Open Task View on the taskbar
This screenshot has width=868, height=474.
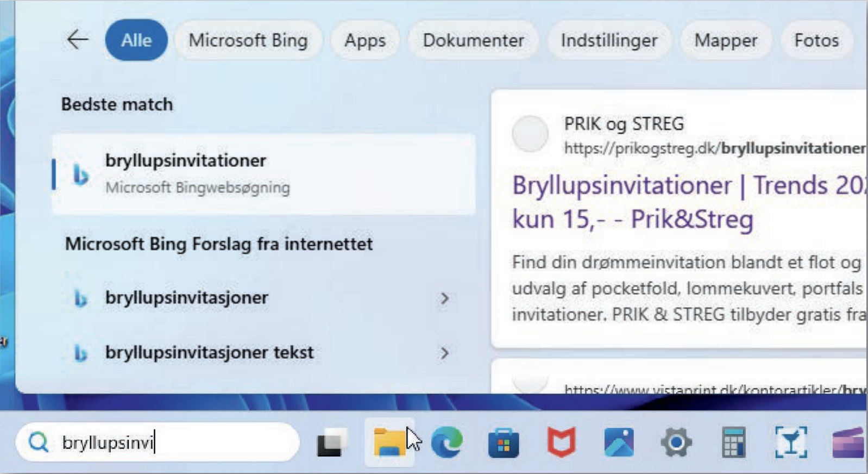point(332,442)
